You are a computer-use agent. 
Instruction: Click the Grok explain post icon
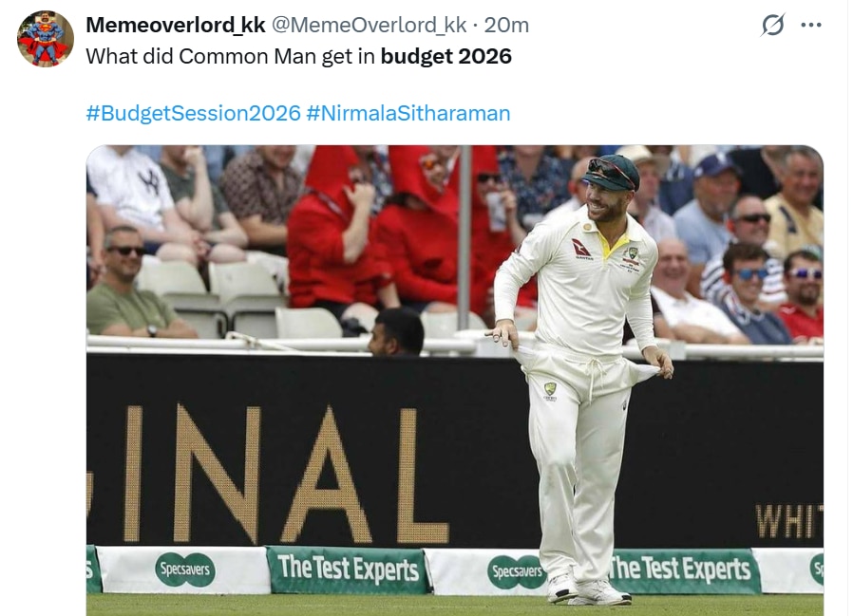click(x=773, y=25)
